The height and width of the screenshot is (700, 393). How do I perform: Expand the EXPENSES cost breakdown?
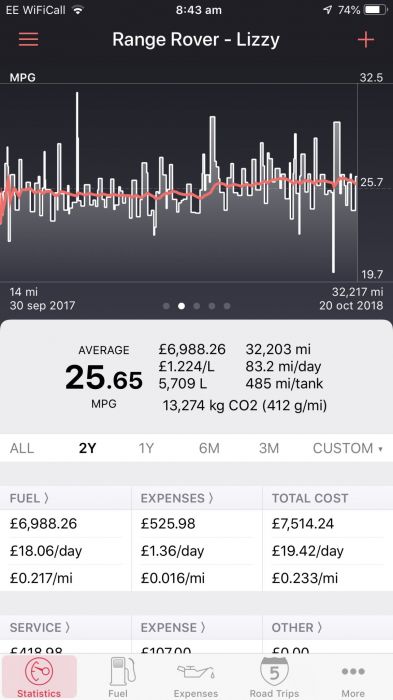tap(177, 498)
